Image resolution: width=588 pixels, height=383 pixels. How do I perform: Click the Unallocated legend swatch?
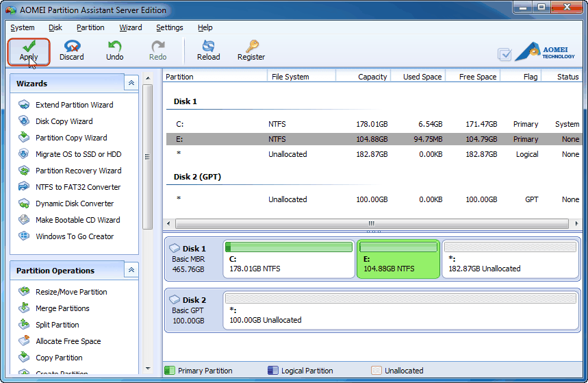[x=376, y=371]
